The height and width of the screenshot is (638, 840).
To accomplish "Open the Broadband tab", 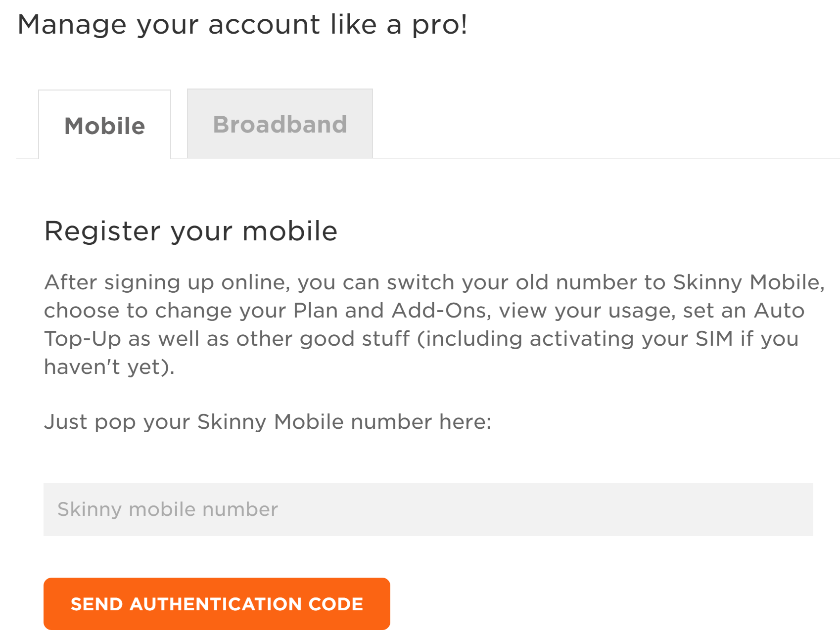I will (x=280, y=124).
